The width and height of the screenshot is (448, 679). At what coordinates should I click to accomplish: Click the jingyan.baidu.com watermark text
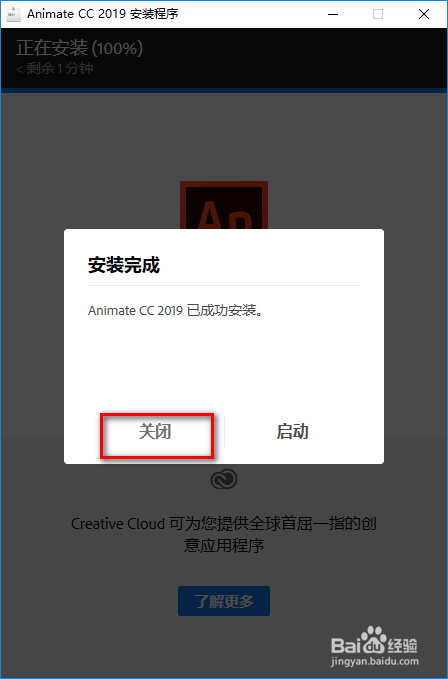pyautogui.click(x=375, y=661)
